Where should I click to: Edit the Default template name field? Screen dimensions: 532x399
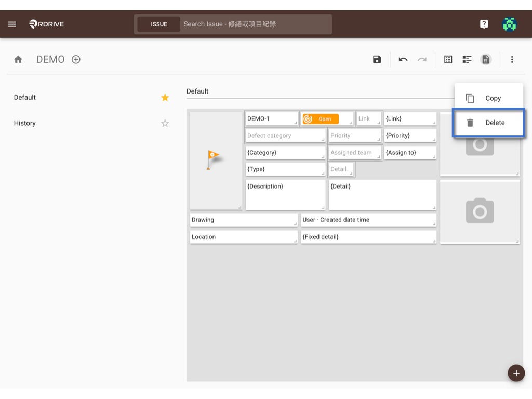coord(320,91)
